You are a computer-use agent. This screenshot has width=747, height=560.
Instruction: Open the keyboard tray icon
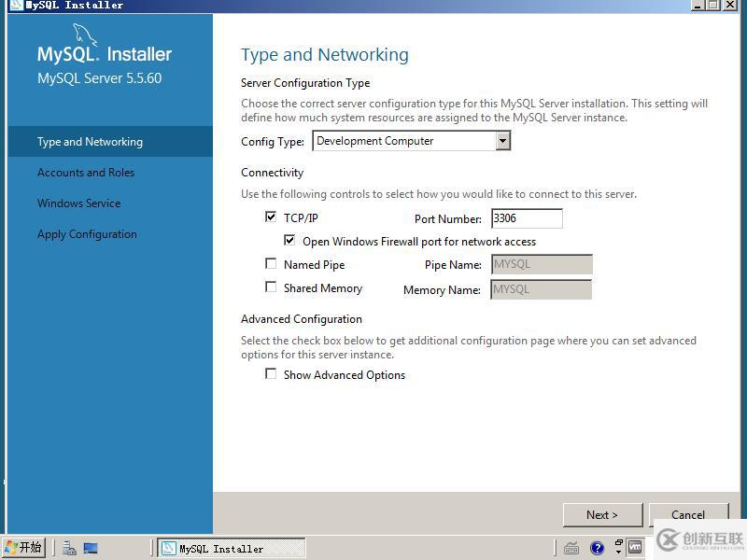[x=571, y=549]
